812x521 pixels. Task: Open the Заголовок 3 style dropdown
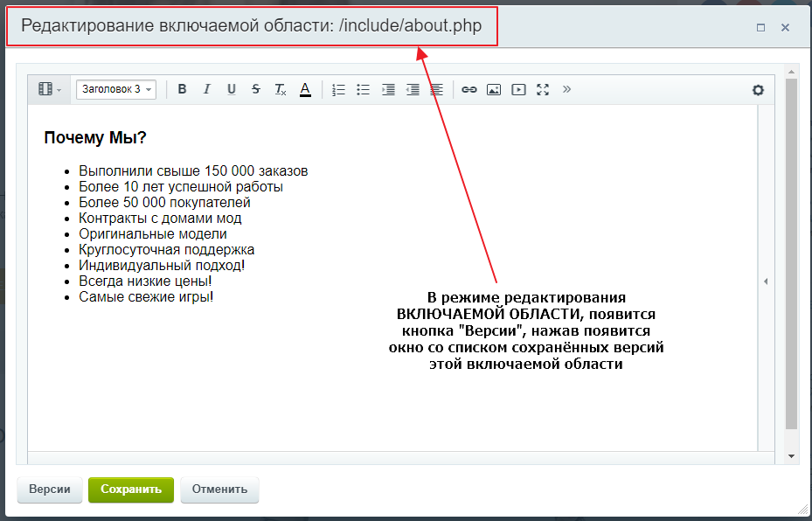[x=116, y=89]
